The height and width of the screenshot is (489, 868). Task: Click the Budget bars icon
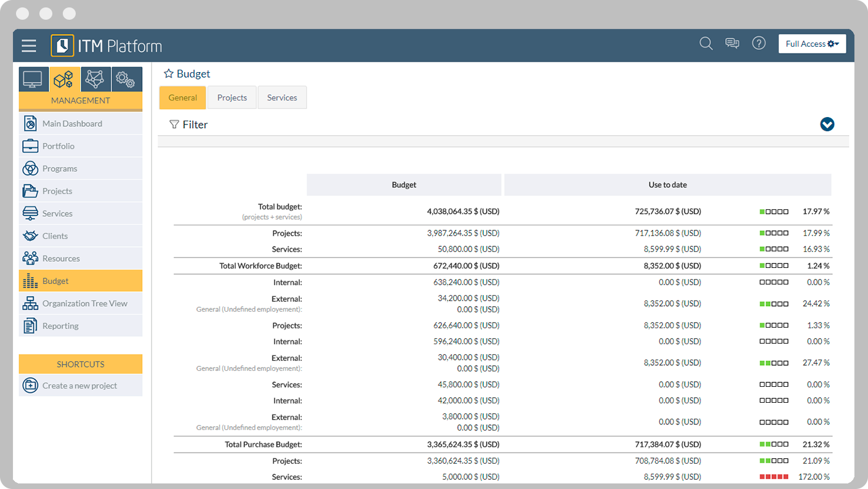[30, 281]
